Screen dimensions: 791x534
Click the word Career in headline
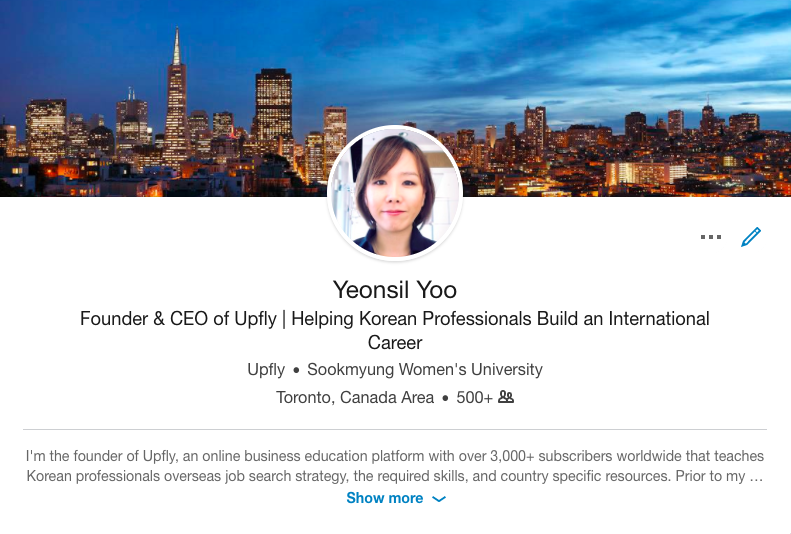tap(395, 343)
